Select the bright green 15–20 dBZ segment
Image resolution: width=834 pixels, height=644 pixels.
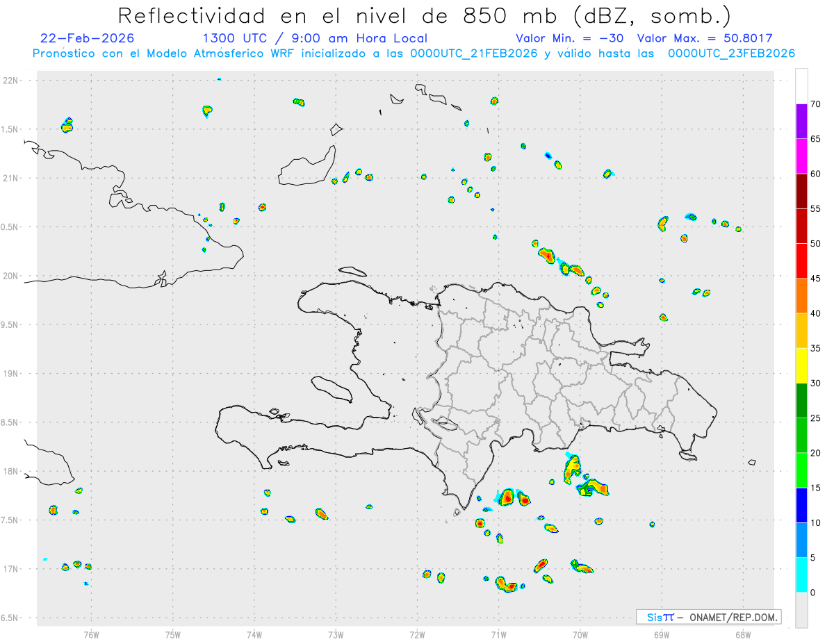[x=801, y=470]
